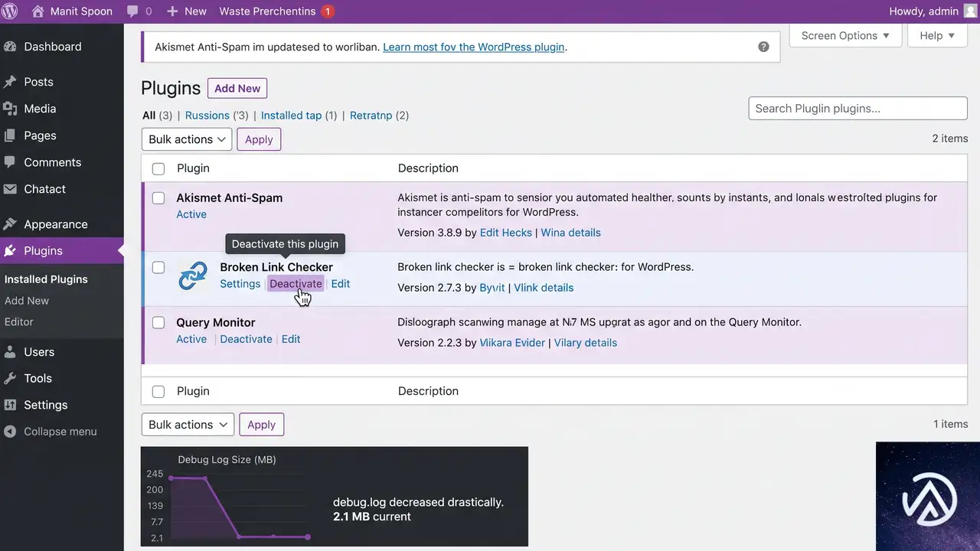Sort by the top Plugin column header
980x551 pixels.
point(193,168)
